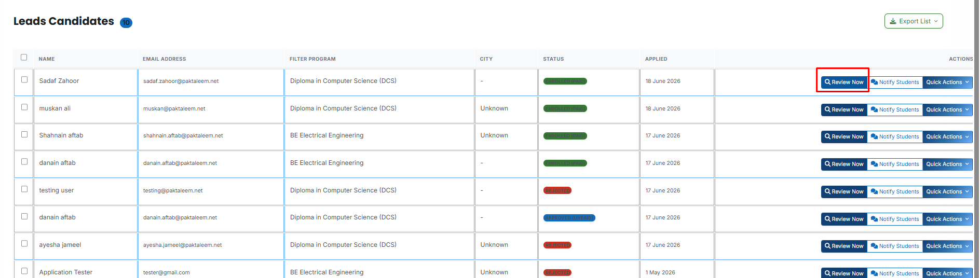Image resolution: width=980 pixels, height=278 pixels.
Task: Click the name Application Tester
Action: pyautogui.click(x=66, y=272)
